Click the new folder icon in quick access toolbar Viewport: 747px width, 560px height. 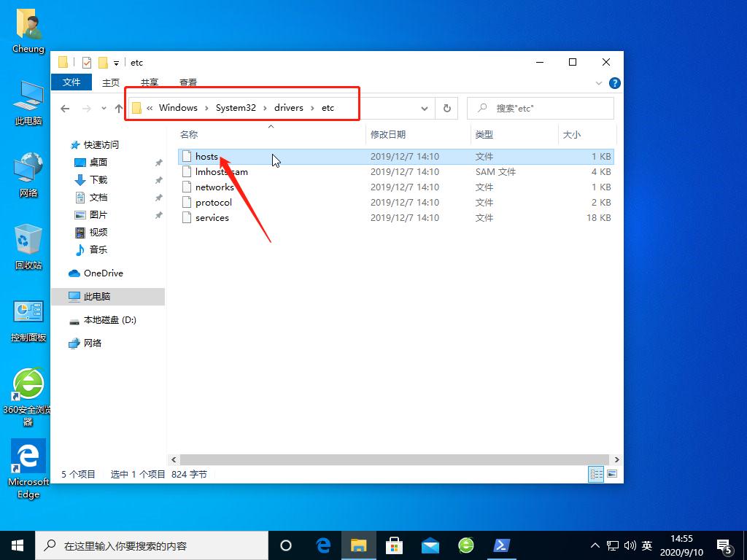[x=102, y=63]
